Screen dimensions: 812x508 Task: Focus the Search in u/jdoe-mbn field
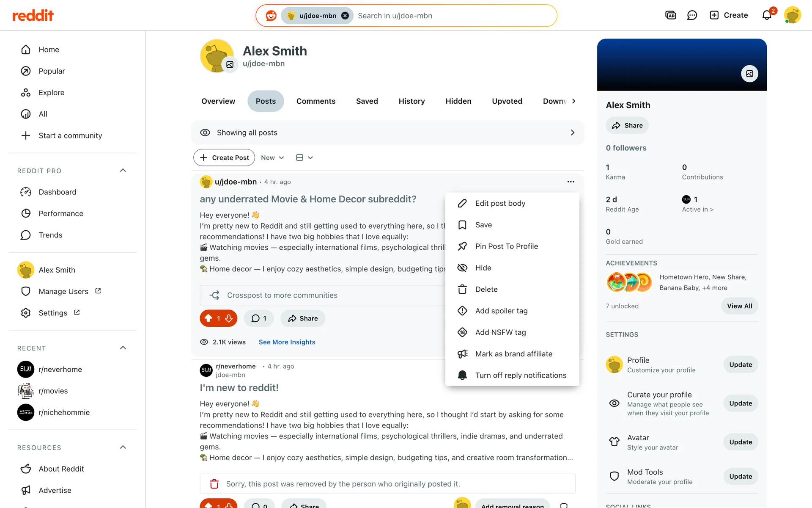(x=453, y=16)
